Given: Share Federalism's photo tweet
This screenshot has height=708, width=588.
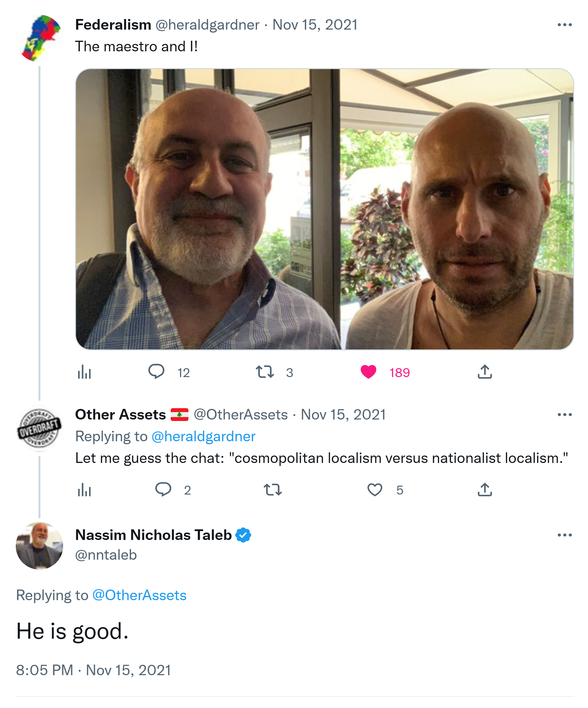Looking at the screenshot, I should coord(485,372).
